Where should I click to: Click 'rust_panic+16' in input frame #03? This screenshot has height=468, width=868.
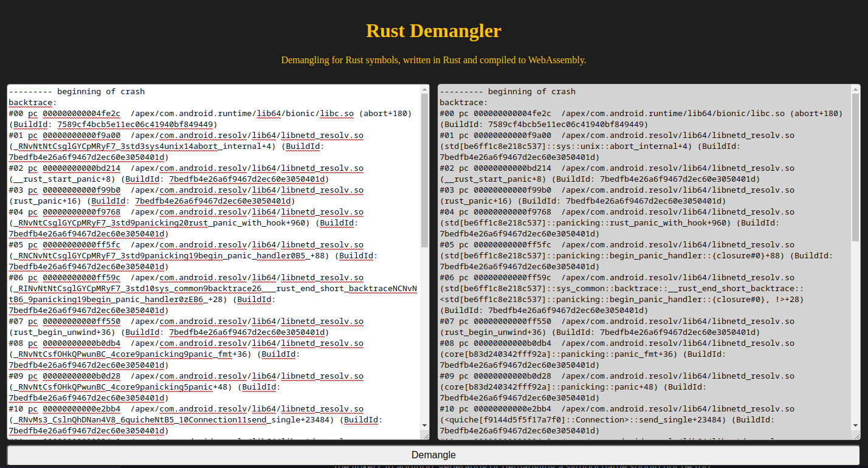46,201
